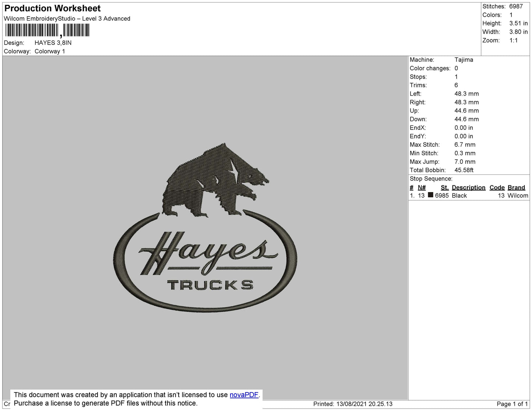
Task: Click the Max Jump value 7.0 mm
Action: tap(465, 162)
